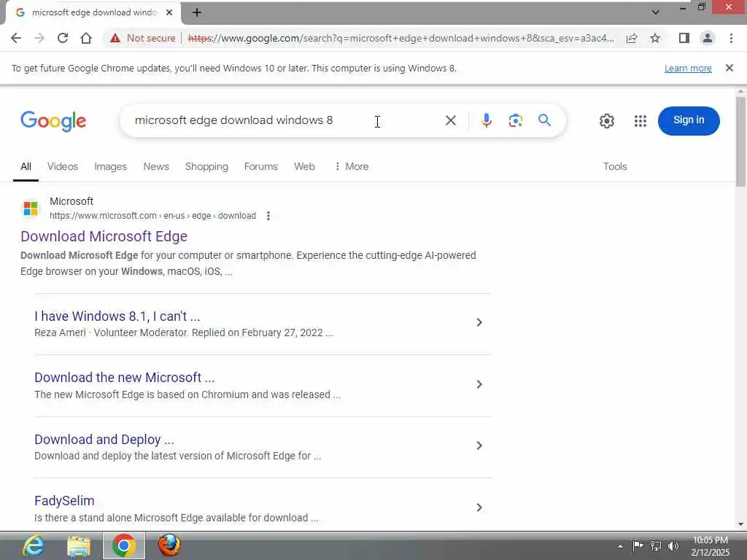The height and width of the screenshot is (560, 747).
Task: Click Chrome taskbar icon
Action: (124, 545)
